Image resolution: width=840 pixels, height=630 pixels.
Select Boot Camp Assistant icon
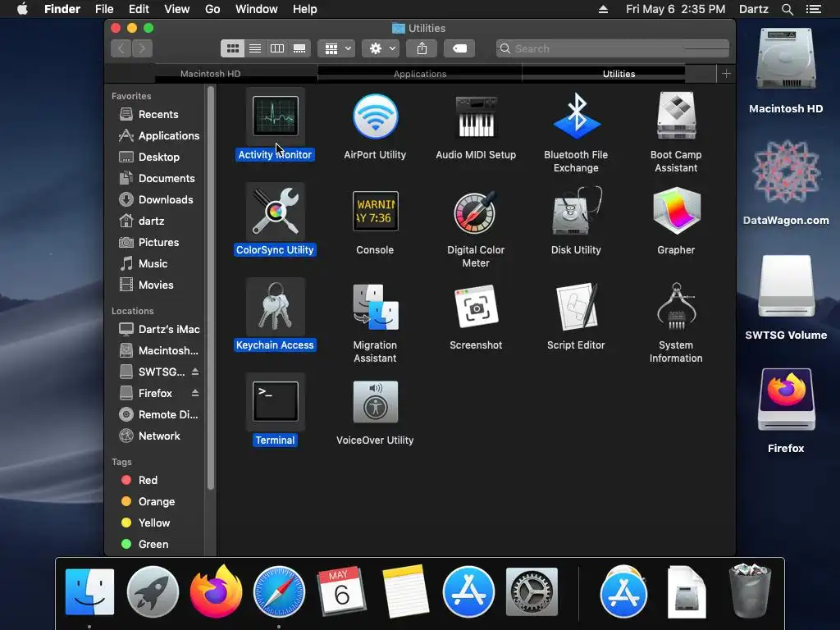676,116
